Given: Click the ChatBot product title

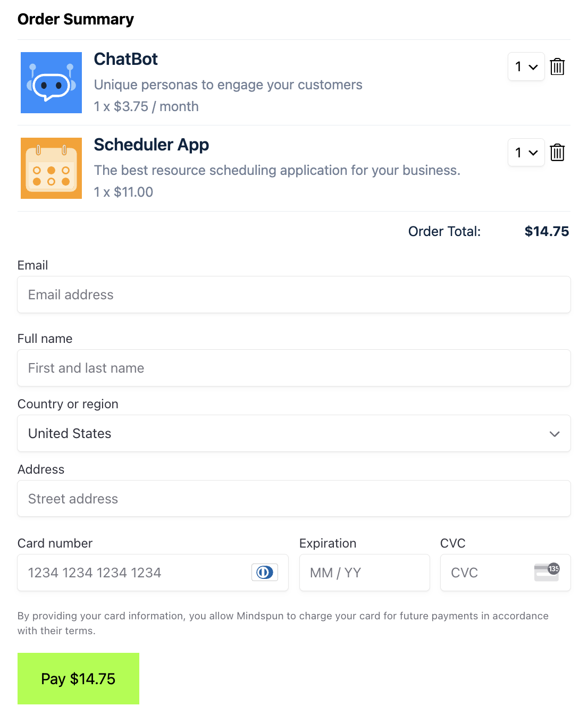Looking at the screenshot, I should (x=125, y=60).
